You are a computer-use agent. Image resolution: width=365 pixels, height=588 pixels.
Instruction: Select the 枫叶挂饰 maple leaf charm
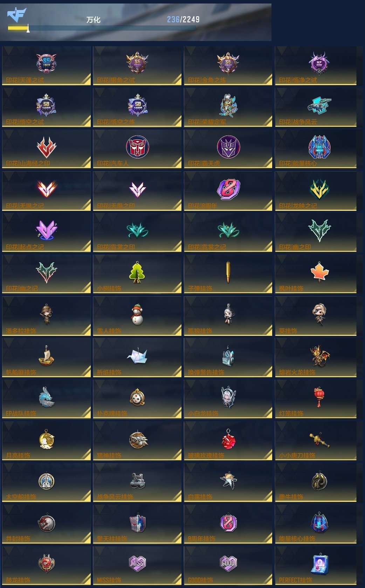click(x=319, y=272)
